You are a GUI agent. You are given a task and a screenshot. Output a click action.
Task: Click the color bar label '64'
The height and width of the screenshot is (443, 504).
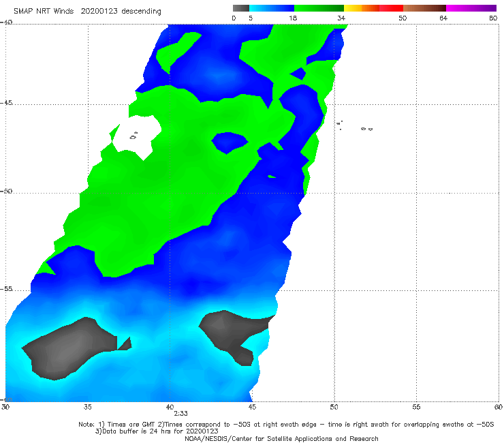click(x=443, y=18)
